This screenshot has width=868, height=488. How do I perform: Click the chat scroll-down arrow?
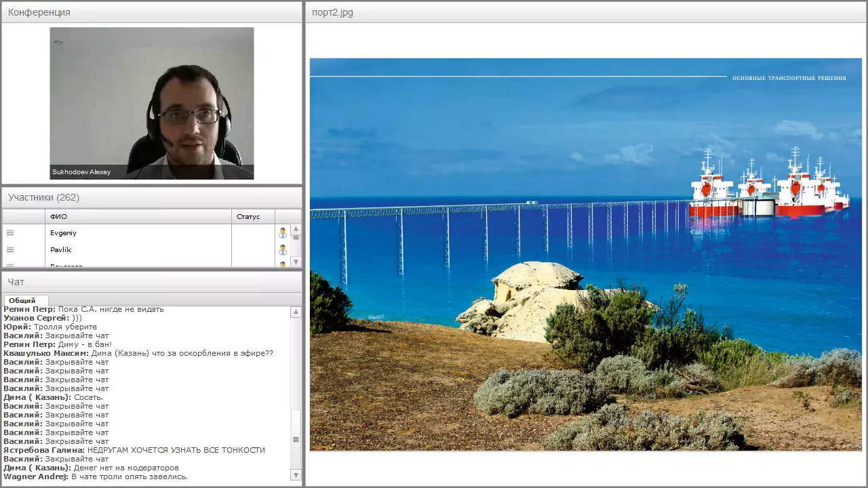pyautogui.click(x=296, y=475)
